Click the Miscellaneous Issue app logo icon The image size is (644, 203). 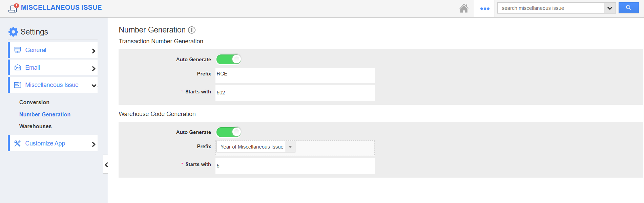14,8
